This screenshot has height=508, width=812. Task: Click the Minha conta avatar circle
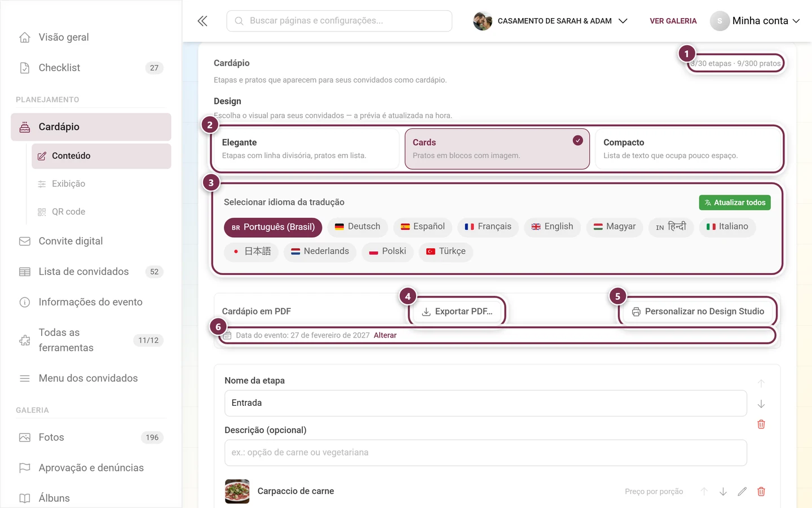720,21
